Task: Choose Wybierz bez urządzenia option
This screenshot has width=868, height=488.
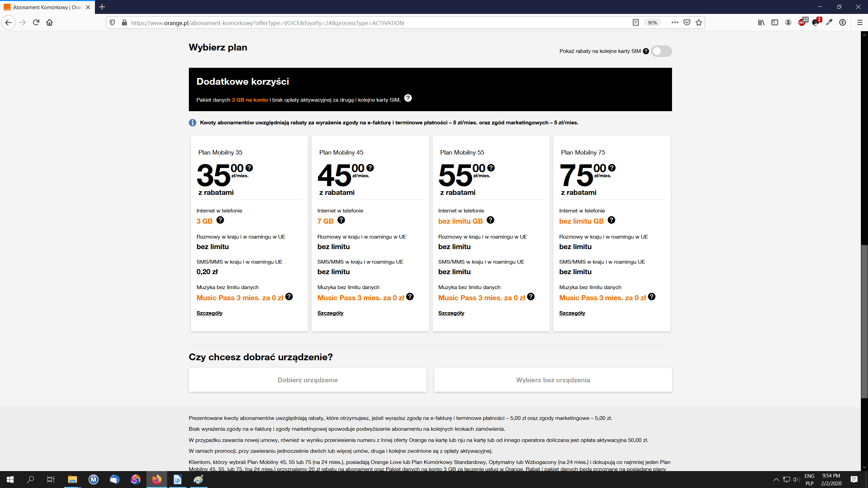Action: point(553,380)
